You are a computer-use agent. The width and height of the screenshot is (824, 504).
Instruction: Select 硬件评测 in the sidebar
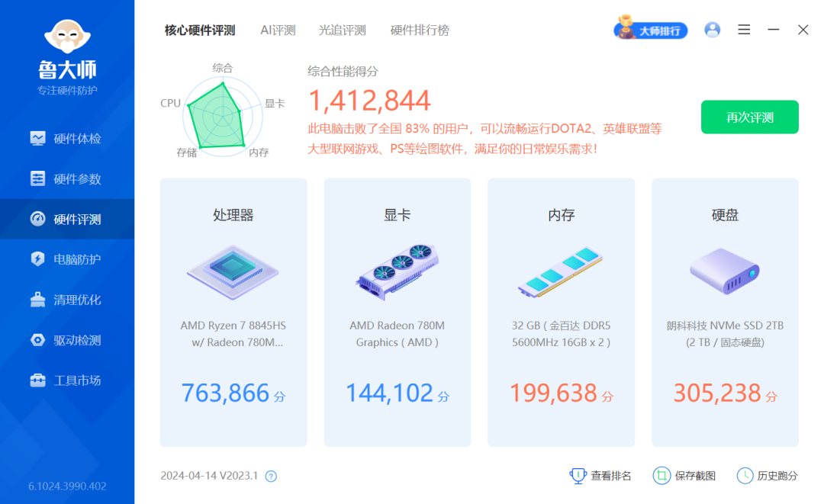coord(67,219)
